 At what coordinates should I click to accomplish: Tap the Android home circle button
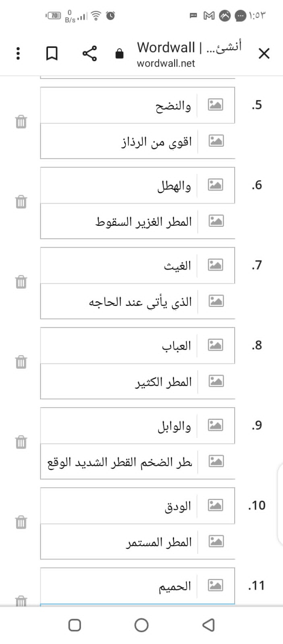coord(141,625)
